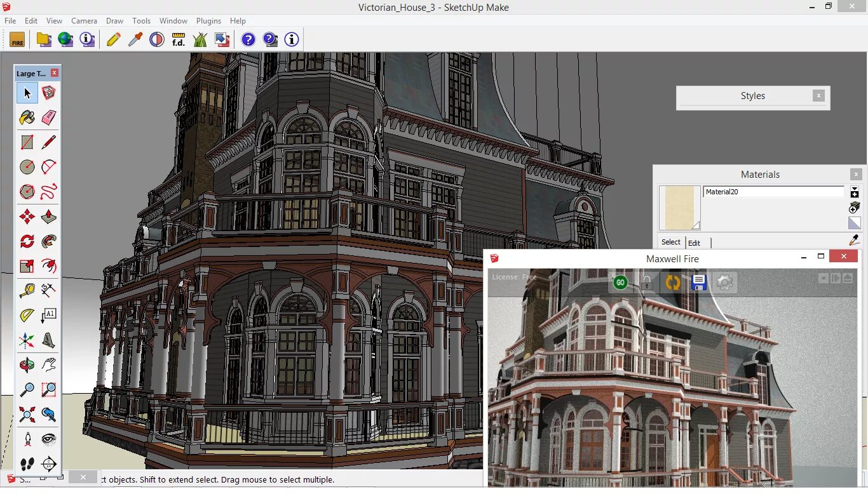
Task: Select the Arc drawing tool
Action: (x=49, y=167)
